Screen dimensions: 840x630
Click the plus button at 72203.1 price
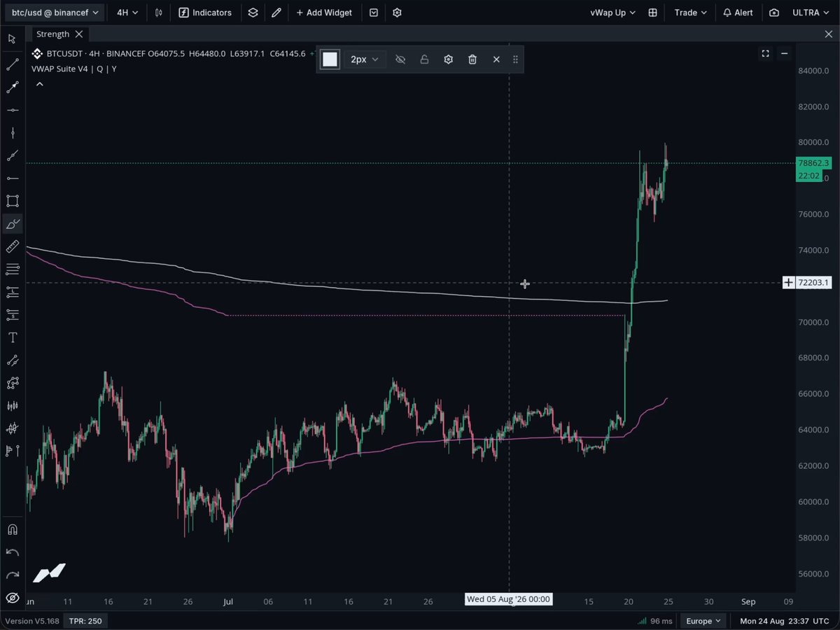coord(788,283)
